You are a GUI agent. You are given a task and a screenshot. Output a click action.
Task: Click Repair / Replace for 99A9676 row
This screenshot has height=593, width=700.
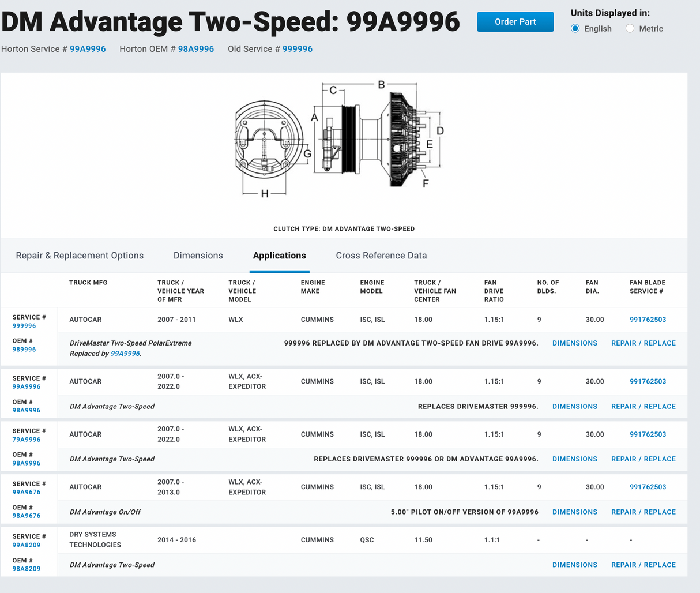[643, 512]
